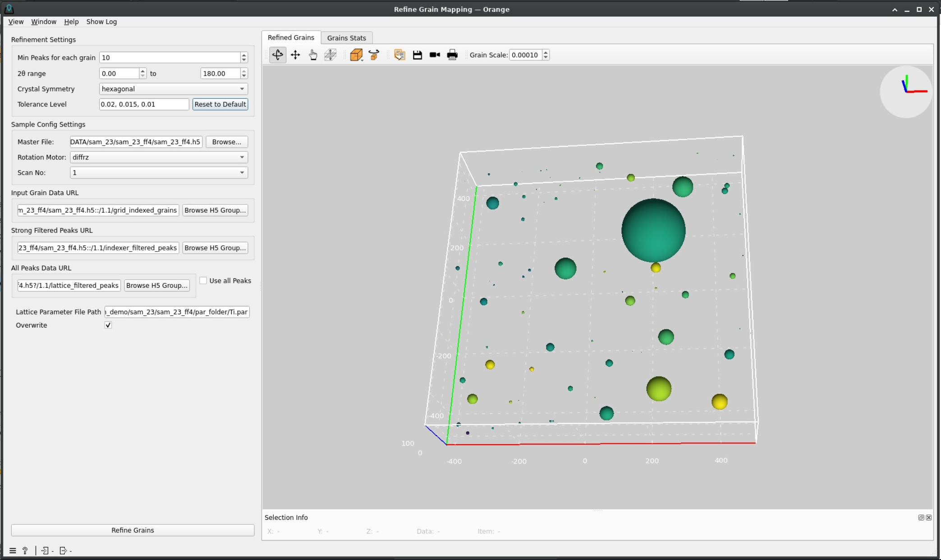The image size is (941, 560).
Task: Select the pan/move view tool
Action: tap(295, 55)
